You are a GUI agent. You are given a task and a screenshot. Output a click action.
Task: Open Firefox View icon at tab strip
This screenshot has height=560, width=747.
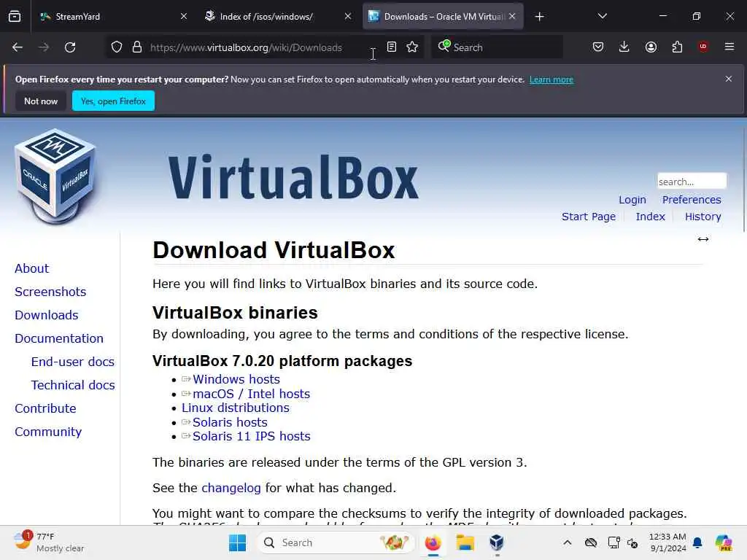pos(15,16)
